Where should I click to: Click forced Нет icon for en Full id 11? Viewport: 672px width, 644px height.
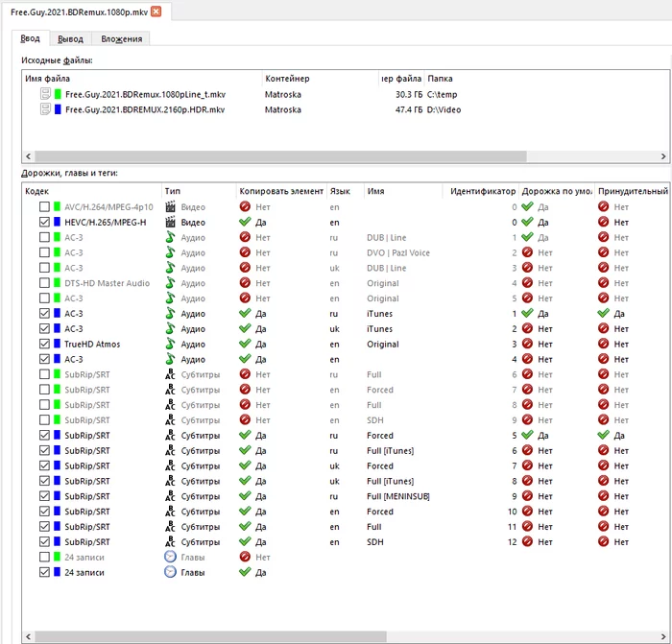click(604, 527)
